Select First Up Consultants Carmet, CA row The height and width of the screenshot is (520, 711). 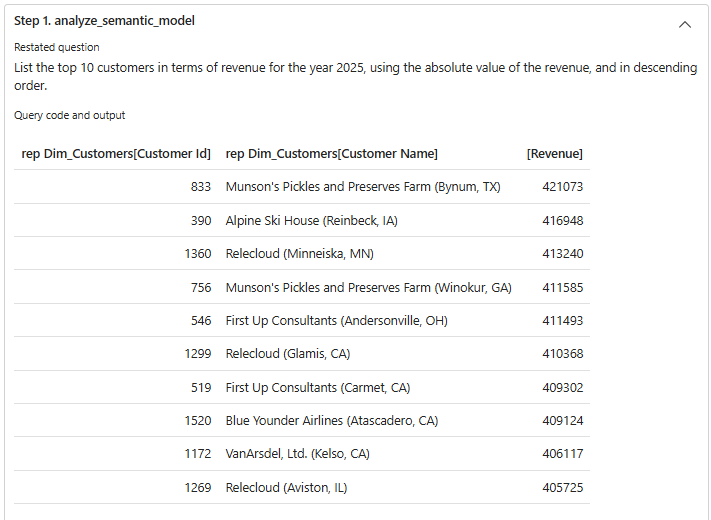pos(318,387)
